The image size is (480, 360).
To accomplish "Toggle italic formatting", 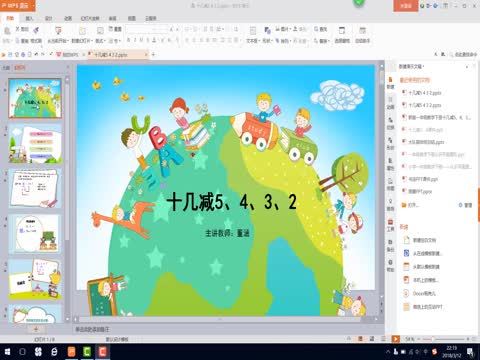I will (135, 40).
